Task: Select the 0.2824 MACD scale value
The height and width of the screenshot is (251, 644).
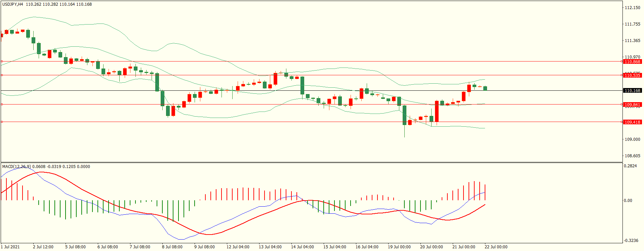Action: (630, 166)
